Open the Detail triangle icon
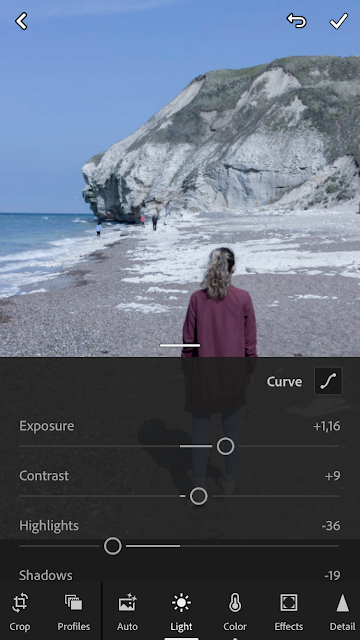 point(342,603)
